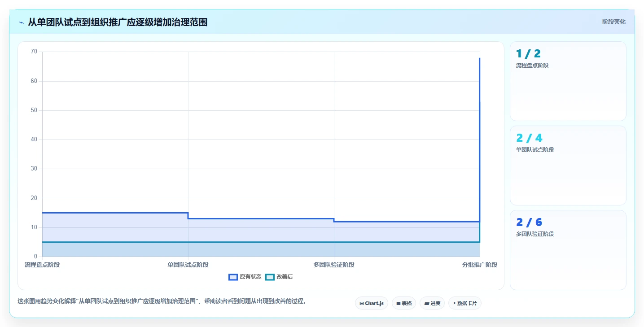This screenshot has width=644, height=327.
Task: Click the 分批推广阶段 x-axis label
Action: coord(480,265)
